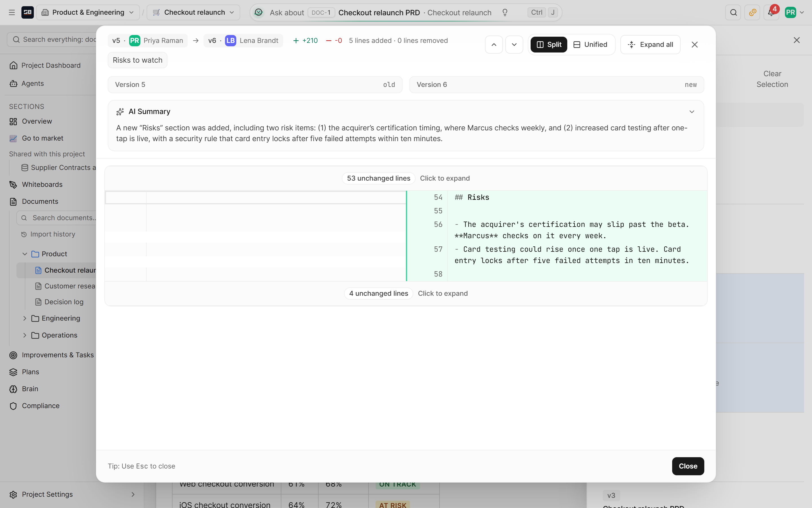Open the Documents section

pos(40,201)
